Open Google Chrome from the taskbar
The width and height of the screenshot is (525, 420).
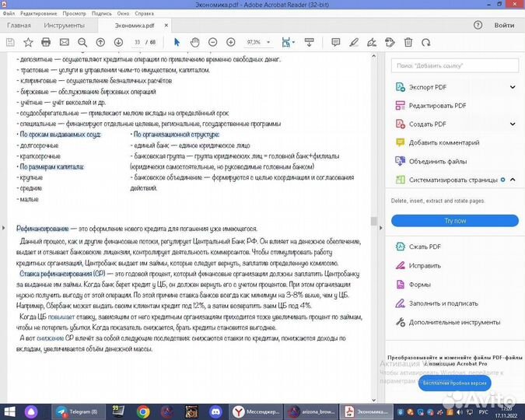(x=143, y=411)
